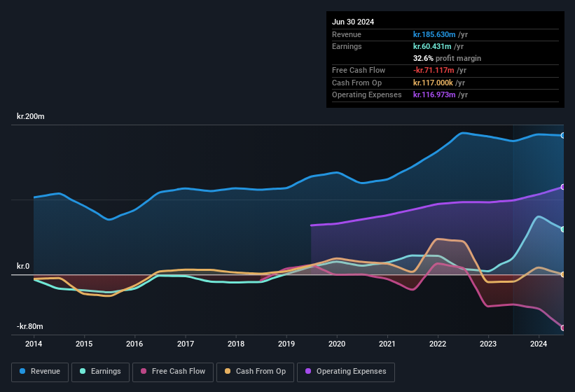Click the kr.117.000k cash from op value
The width and height of the screenshot is (575, 392).
tap(433, 83)
